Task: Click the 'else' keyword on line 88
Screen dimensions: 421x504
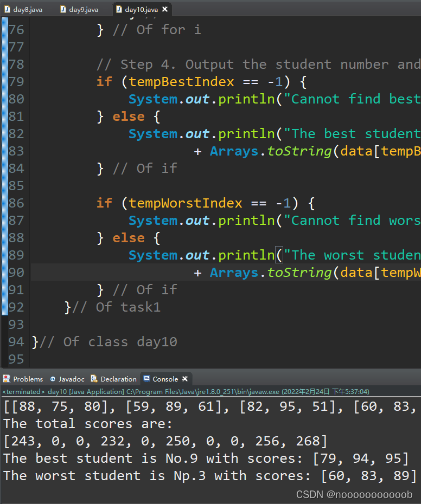Action: point(129,238)
